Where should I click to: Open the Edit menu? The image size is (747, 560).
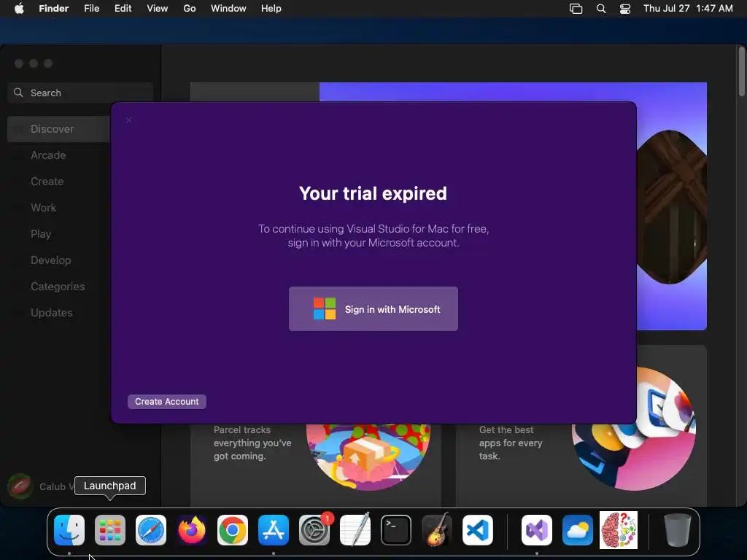(123, 9)
